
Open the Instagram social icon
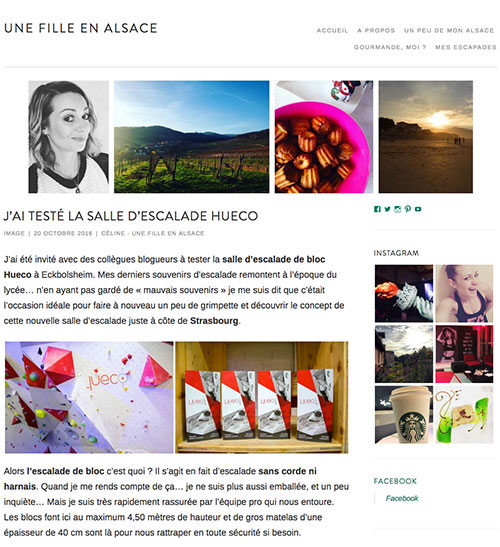click(x=397, y=209)
